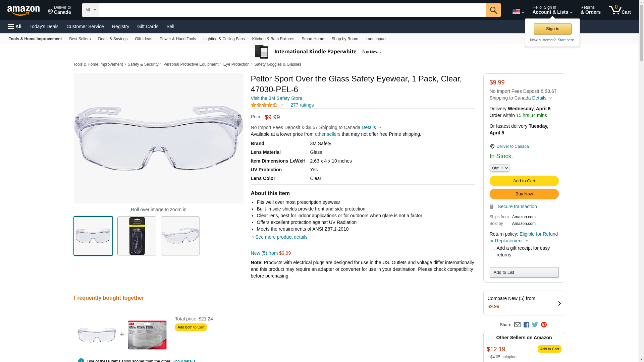
Task: Expand Compare New (5) offers panel
Action: click(524, 303)
